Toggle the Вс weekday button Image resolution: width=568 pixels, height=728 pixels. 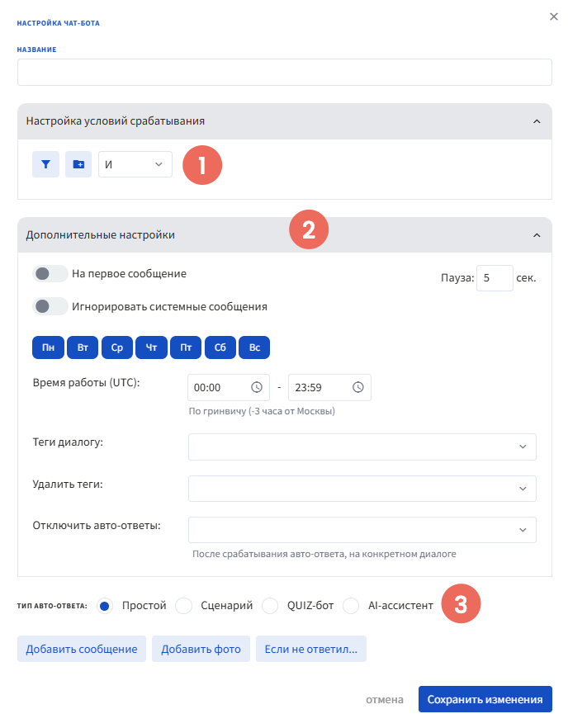click(x=254, y=347)
